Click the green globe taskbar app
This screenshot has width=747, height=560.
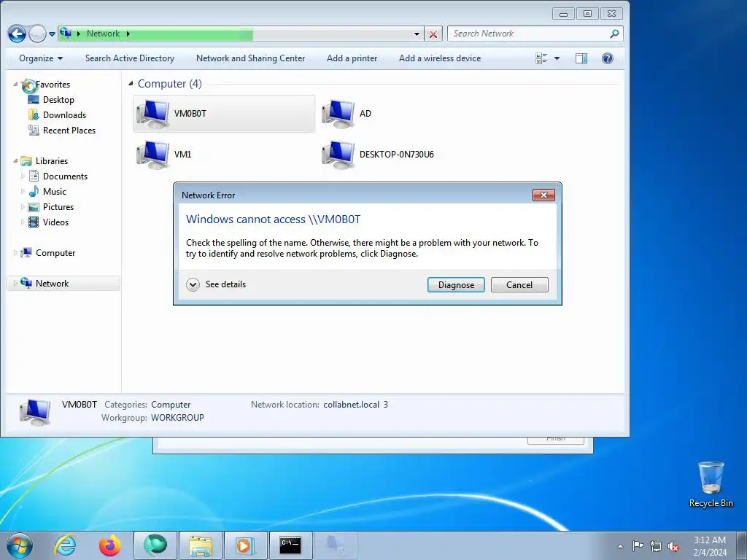[155, 545]
